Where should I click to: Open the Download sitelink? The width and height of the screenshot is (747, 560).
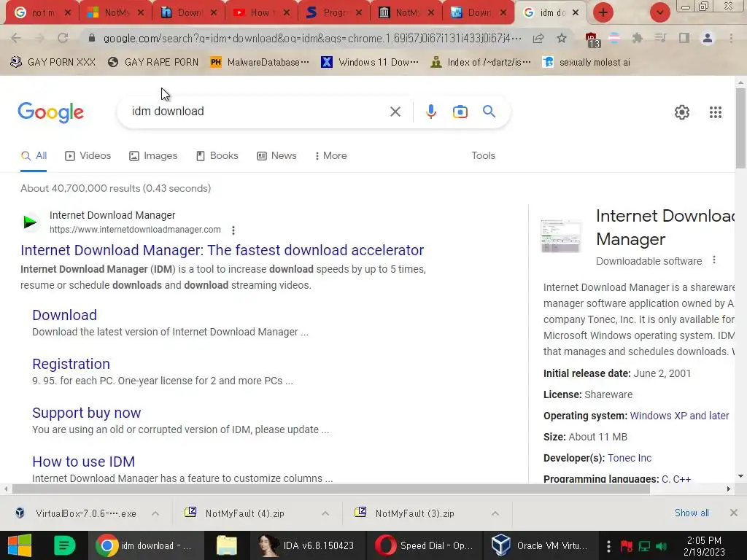[x=65, y=315]
